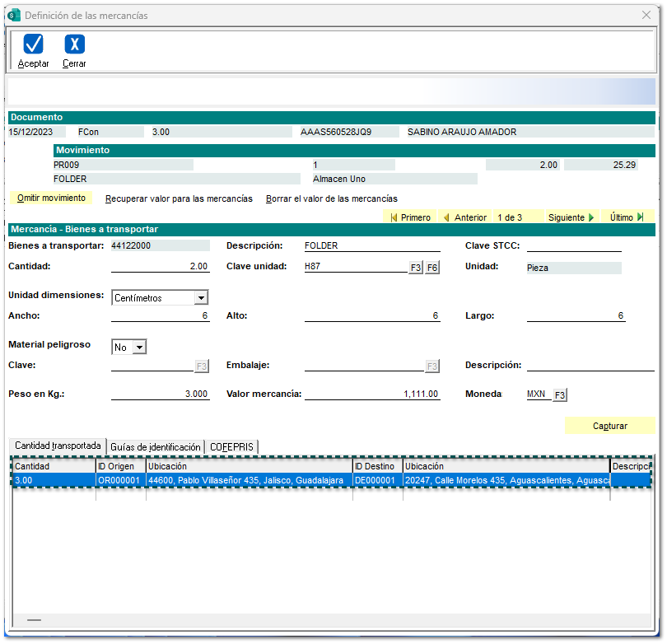Select Cantidad transportada tab
The height and width of the screenshot is (644, 667).
click(x=58, y=446)
